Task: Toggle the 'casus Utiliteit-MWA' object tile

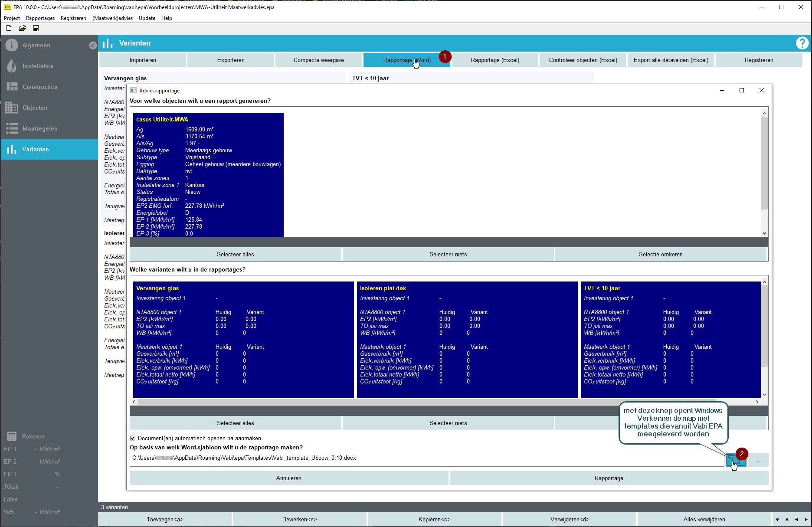Action: point(208,174)
